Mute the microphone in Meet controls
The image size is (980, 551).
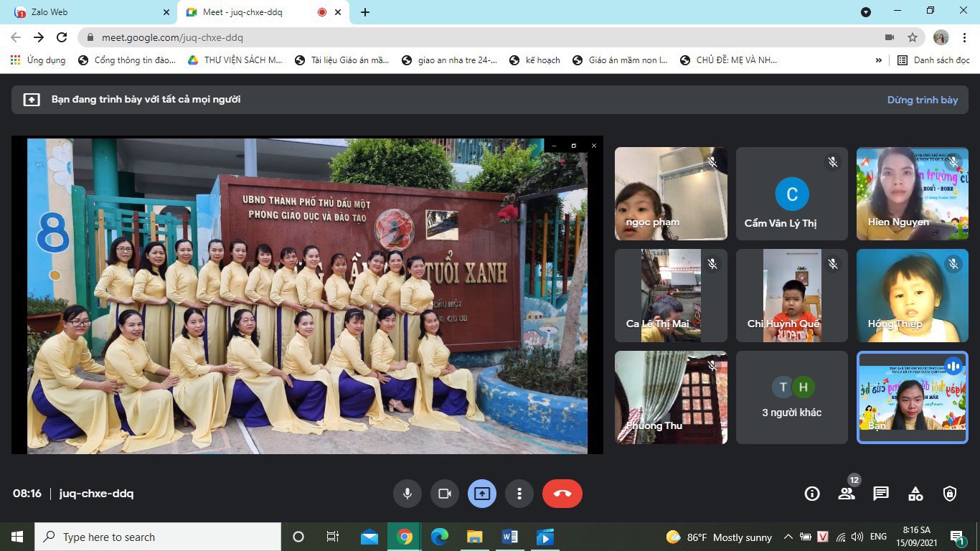[407, 494]
